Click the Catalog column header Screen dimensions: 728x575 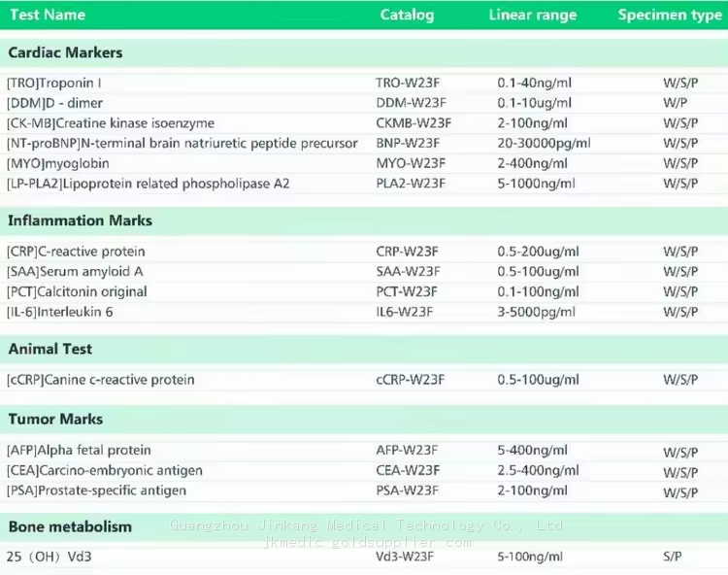coord(407,15)
